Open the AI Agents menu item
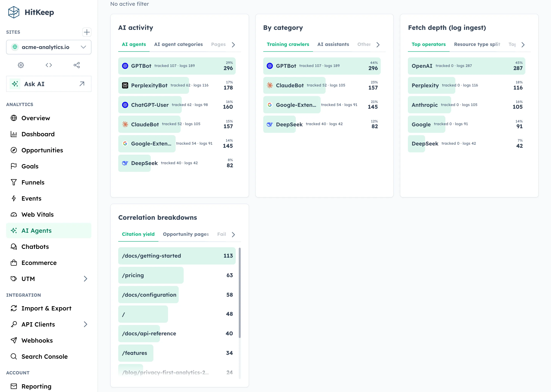This screenshot has height=392, width=551. [x=49, y=230]
